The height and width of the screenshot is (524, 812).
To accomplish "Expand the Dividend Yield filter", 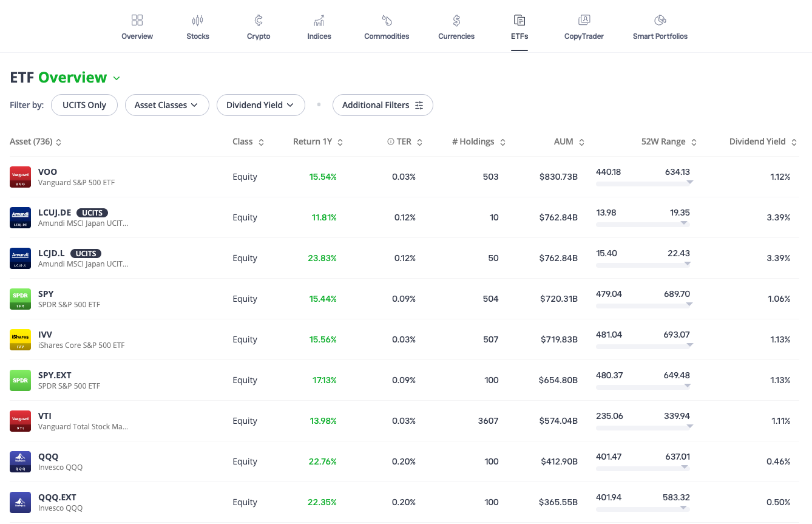I will tap(261, 105).
